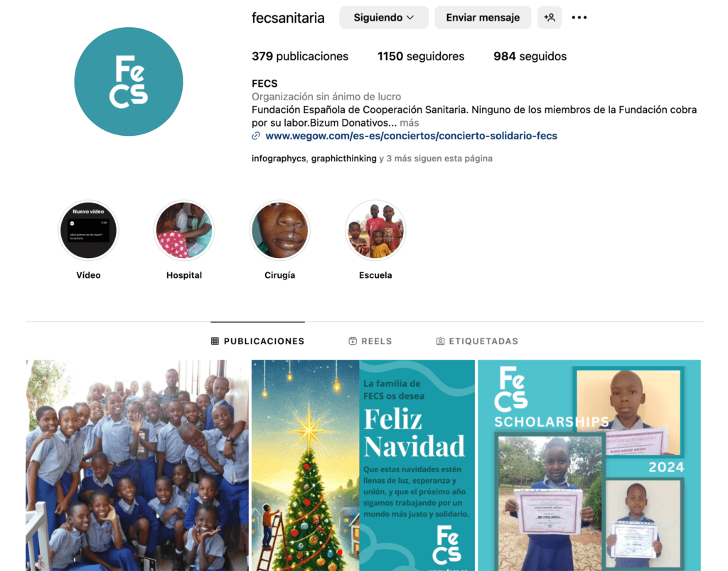Switch to the Reels tab
728x571 pixels.
[370, 341]
